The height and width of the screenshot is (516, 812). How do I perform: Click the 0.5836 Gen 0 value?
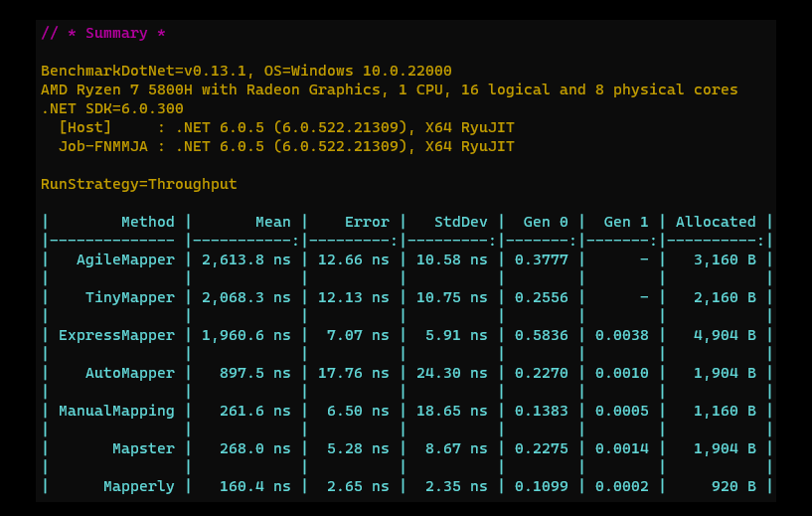[x=541, y=335]
